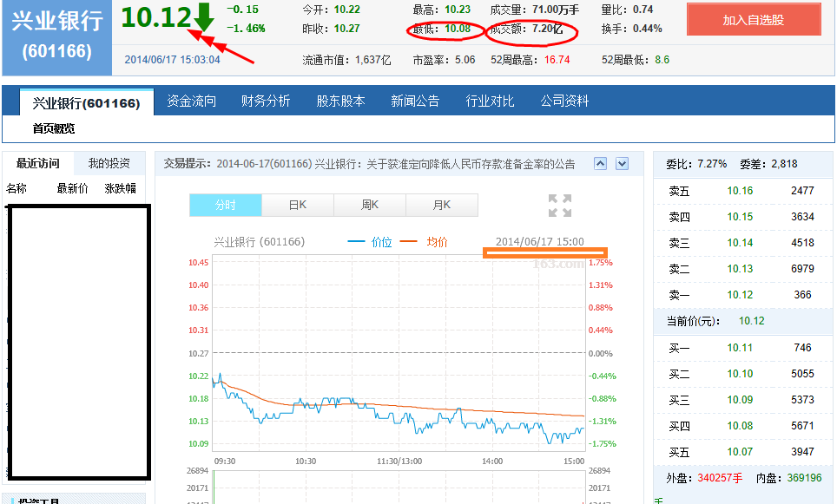Click the 买一 price 10.11
The image size is (837, 504).
740,348
